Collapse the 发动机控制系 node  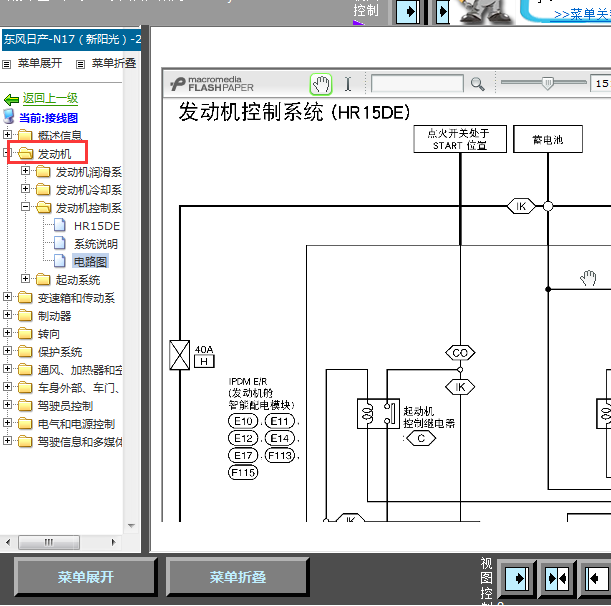coord(25,207)
